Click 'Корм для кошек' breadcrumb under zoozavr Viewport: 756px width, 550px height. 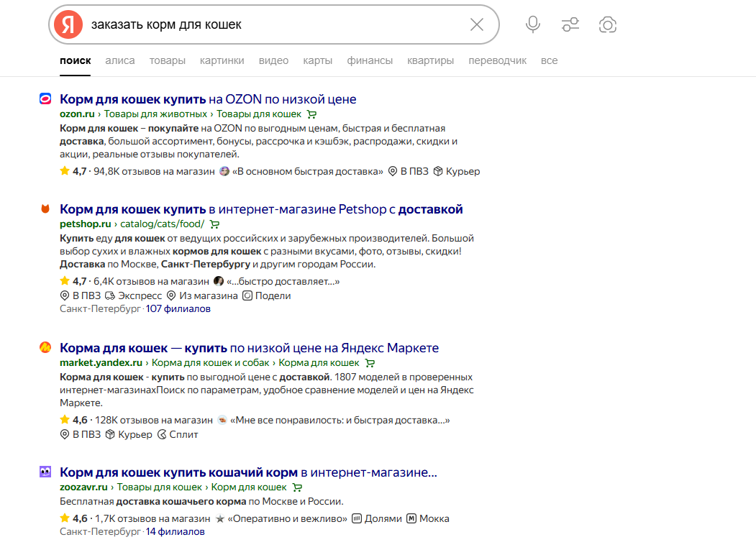coord(249,487)
